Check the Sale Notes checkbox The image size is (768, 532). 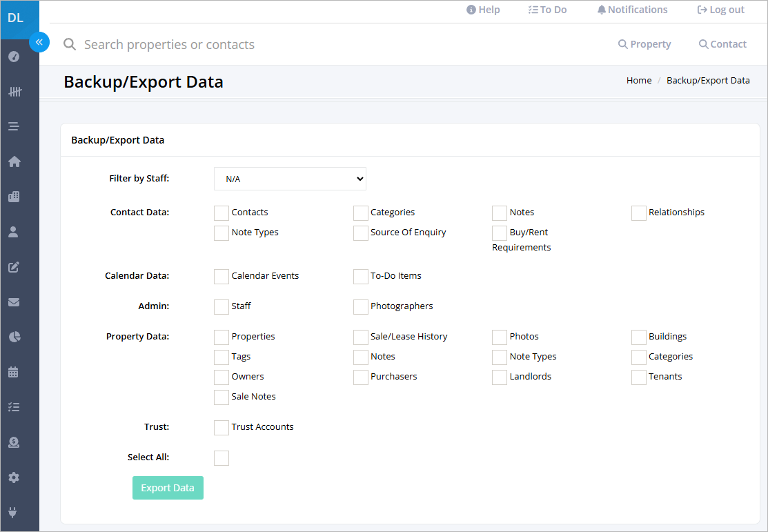tap(221, 397)
